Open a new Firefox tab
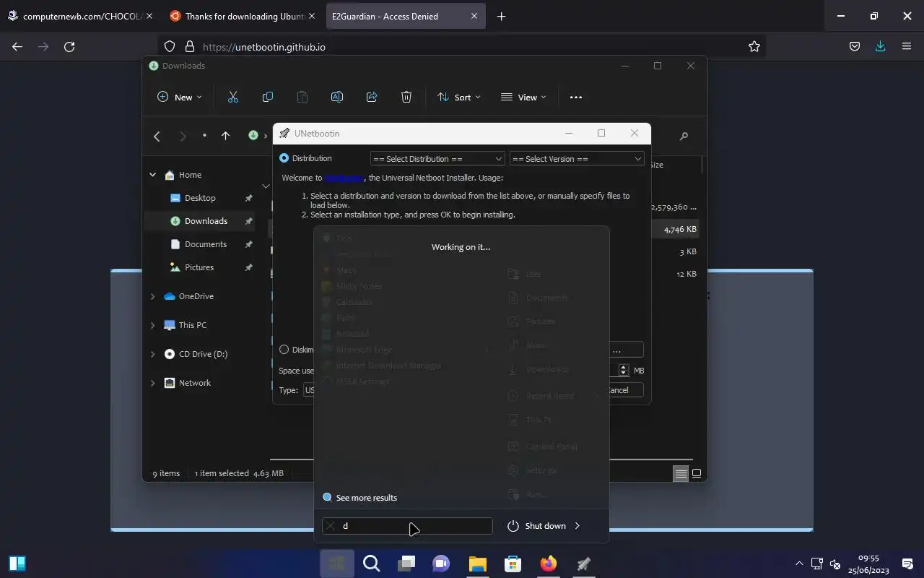This screenshot has width=924, height=578. point(501,16)
